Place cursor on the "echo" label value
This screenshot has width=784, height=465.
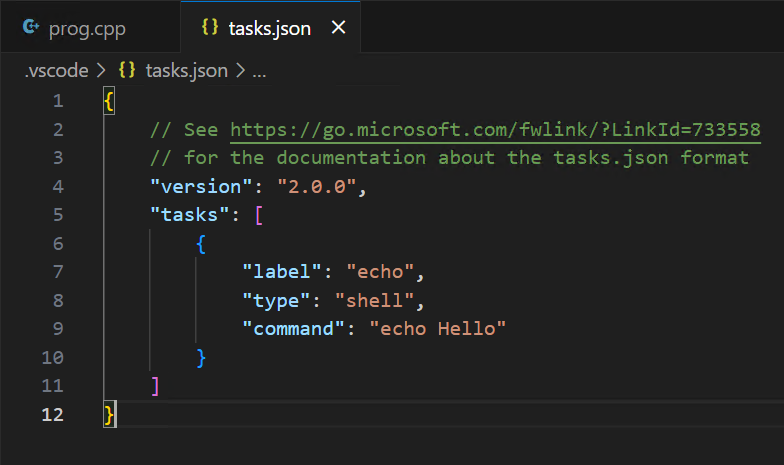coord(380,272)
